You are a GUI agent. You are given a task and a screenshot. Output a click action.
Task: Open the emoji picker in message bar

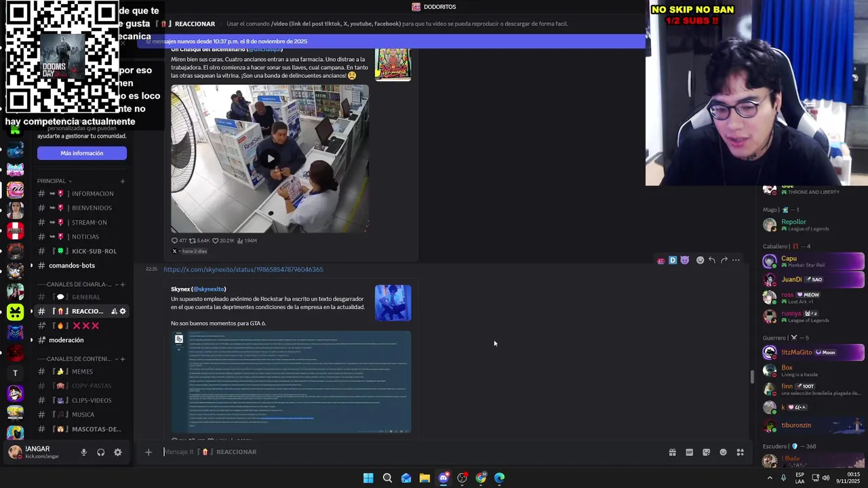coord(723,452)
